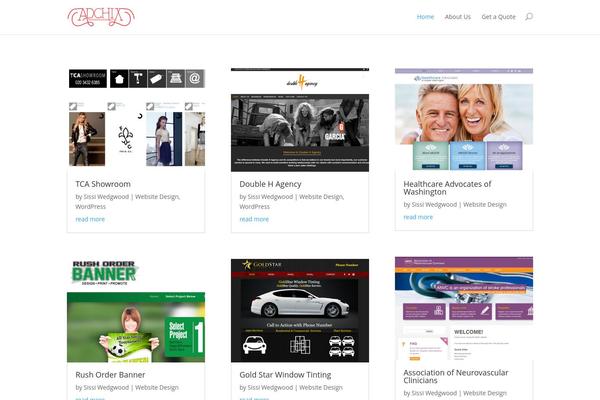
Task: Open the Double H Agency thumbnail image
Action: [300, 119]
